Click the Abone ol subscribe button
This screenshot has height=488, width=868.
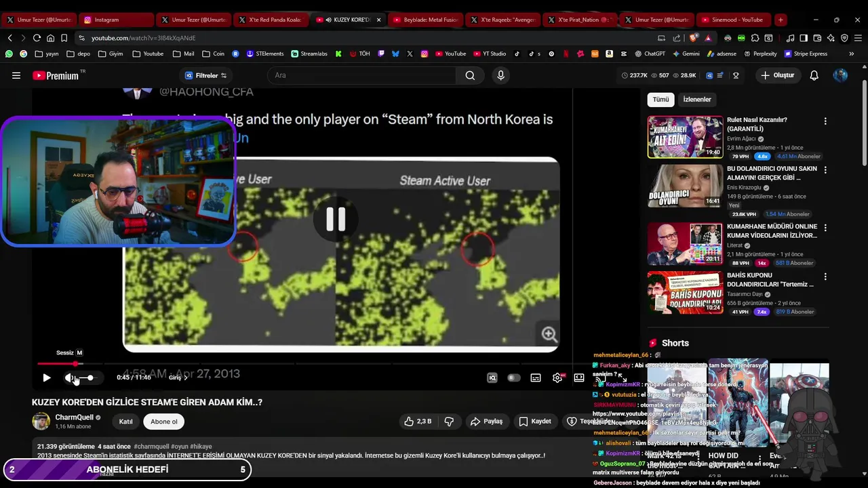[x=164, y=422]
